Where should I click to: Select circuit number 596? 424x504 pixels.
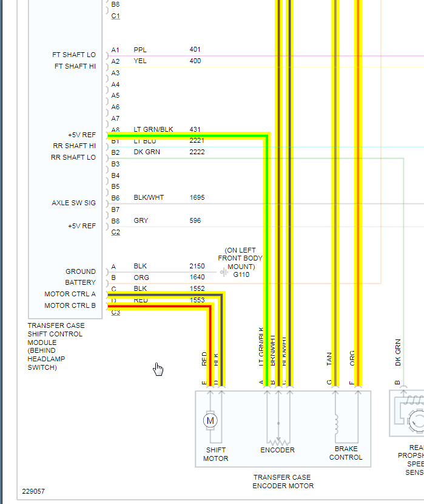[x=195, y=220]
